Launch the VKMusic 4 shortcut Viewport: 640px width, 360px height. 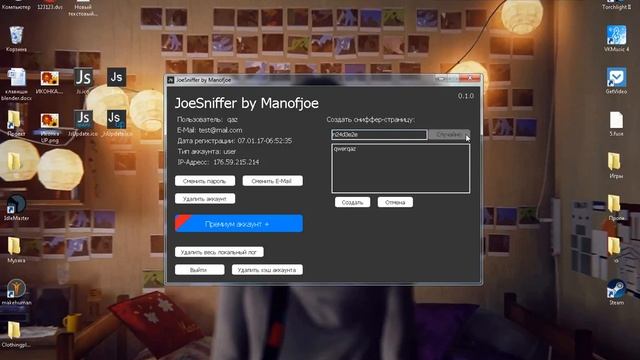click(x=616, y=38)
